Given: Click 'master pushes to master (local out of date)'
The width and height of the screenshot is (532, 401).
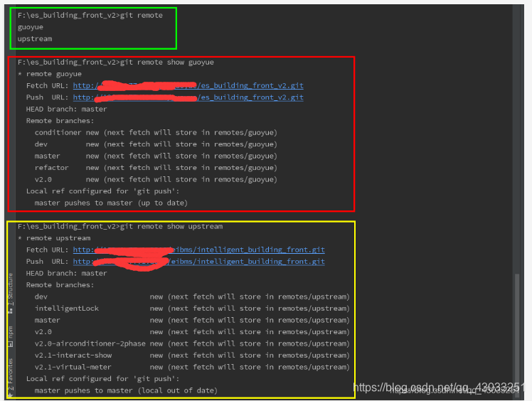Looking at the screenshot, I should click(x=126, y=390).
